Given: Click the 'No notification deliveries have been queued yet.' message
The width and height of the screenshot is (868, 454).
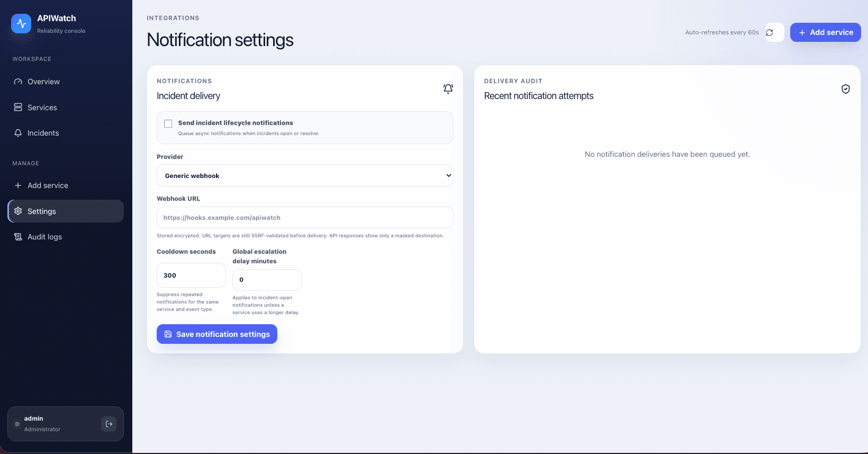Looking at the screenshot, I should point(667,154).
